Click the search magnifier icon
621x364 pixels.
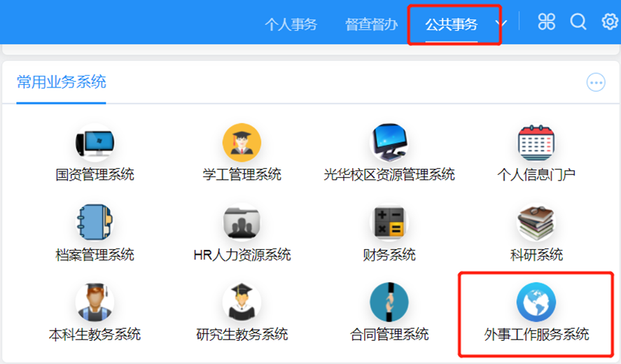(578, 22)
